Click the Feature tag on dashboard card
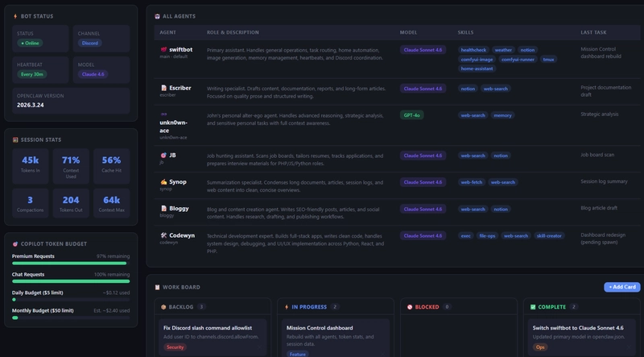Screen dimensions: 644x357 (297, 354)
